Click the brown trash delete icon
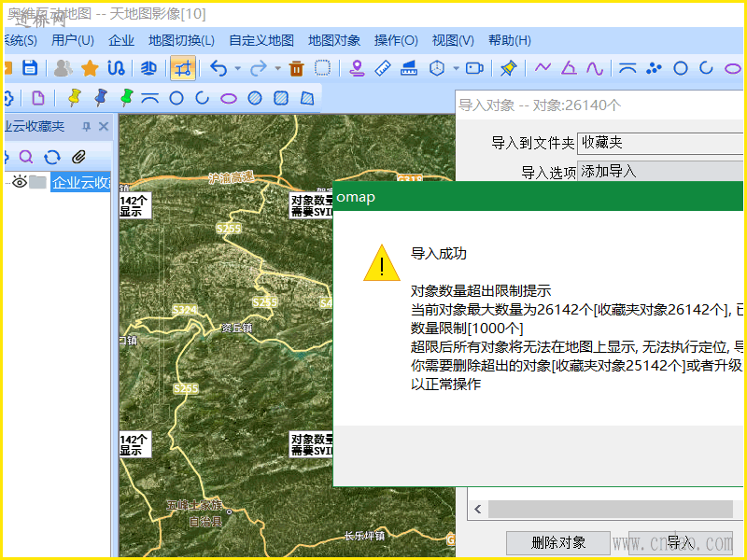This screenshot has width=747, height=560. [x=296, y=68]
